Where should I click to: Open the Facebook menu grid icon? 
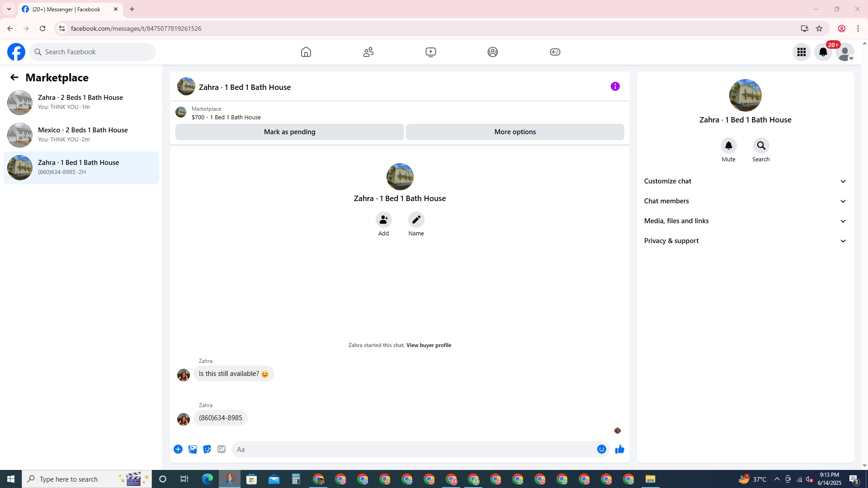pyautogui.click(x=802, y=52)
